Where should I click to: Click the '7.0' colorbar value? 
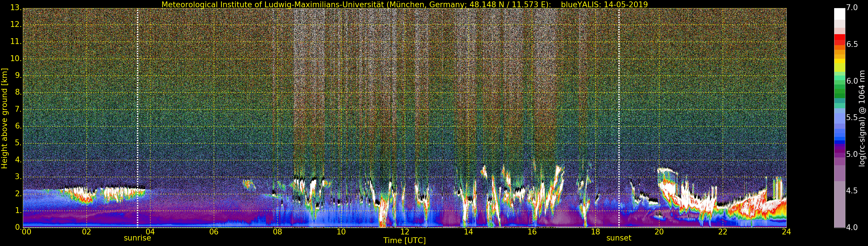[x=852, y=8]
